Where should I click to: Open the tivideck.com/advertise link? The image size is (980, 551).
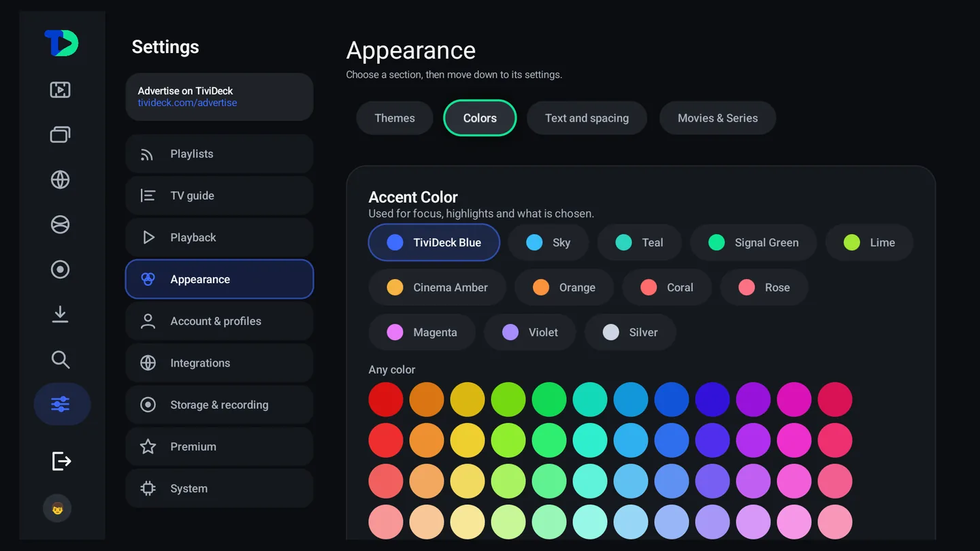187,103
